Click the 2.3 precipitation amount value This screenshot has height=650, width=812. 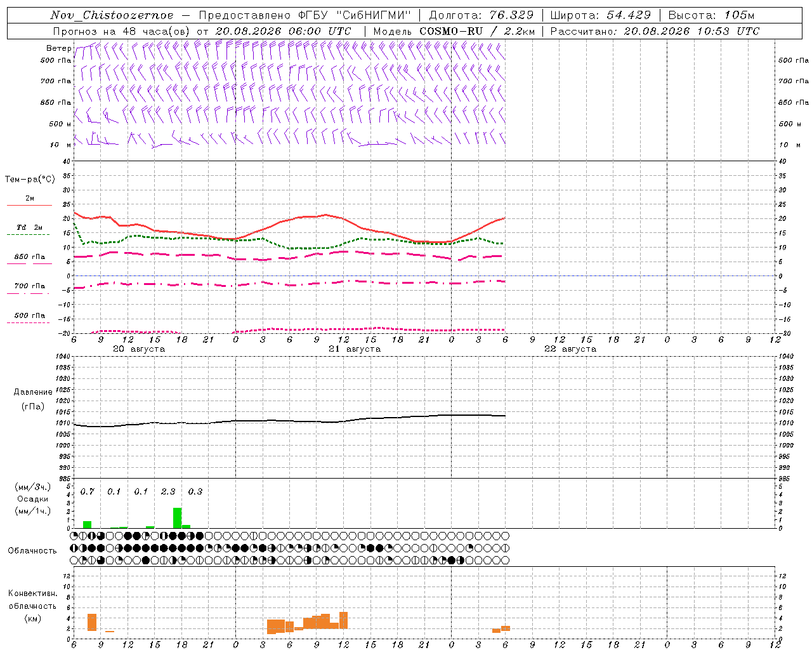pyautogui.click(x=168, y=491)
